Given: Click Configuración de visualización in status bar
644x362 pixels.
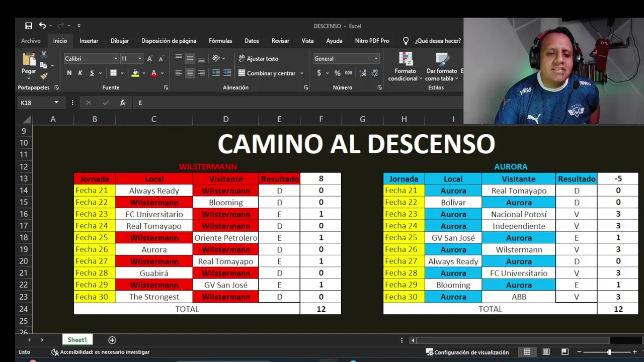Looking at the screenshot, I should coord(467,352).
